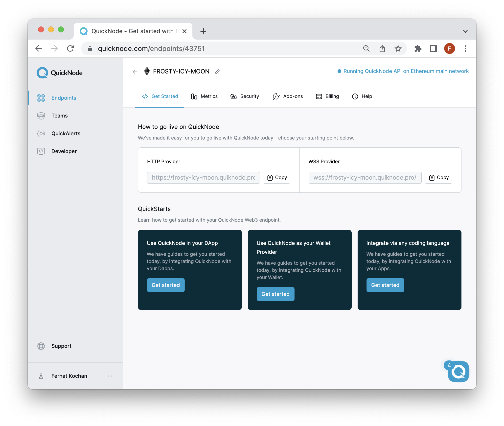Click the QuickAlerts sidebar icon
Viewport: 504px width, 426px height.
pyautogui.click(x=41, y=133)
